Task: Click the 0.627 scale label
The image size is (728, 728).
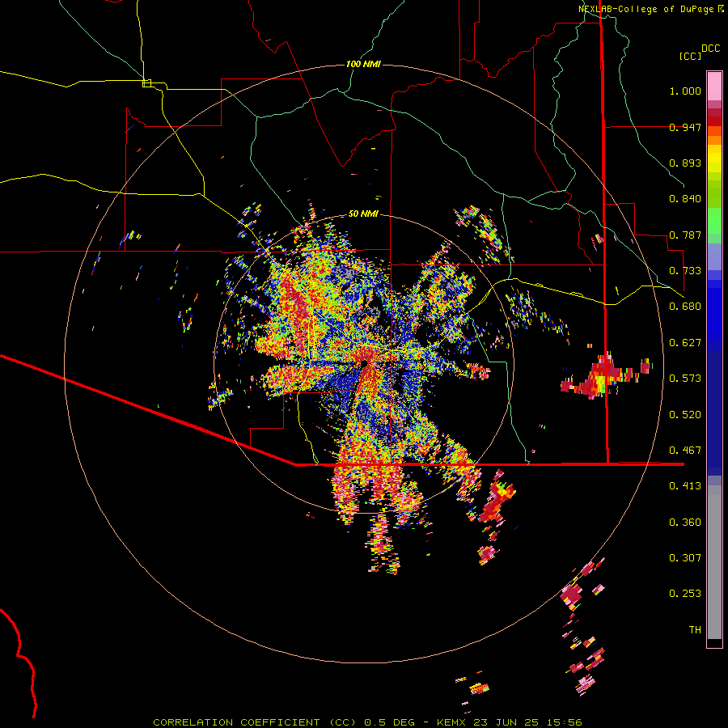Action: point(685,343)
